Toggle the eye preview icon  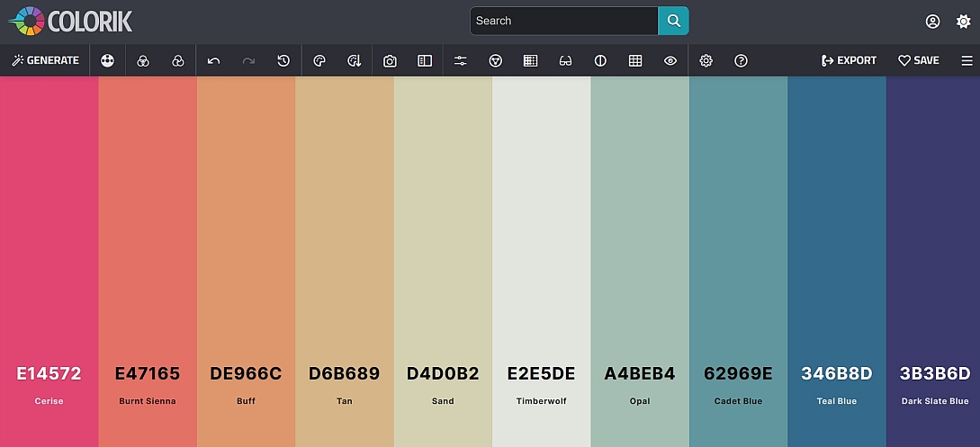point(670,60)
